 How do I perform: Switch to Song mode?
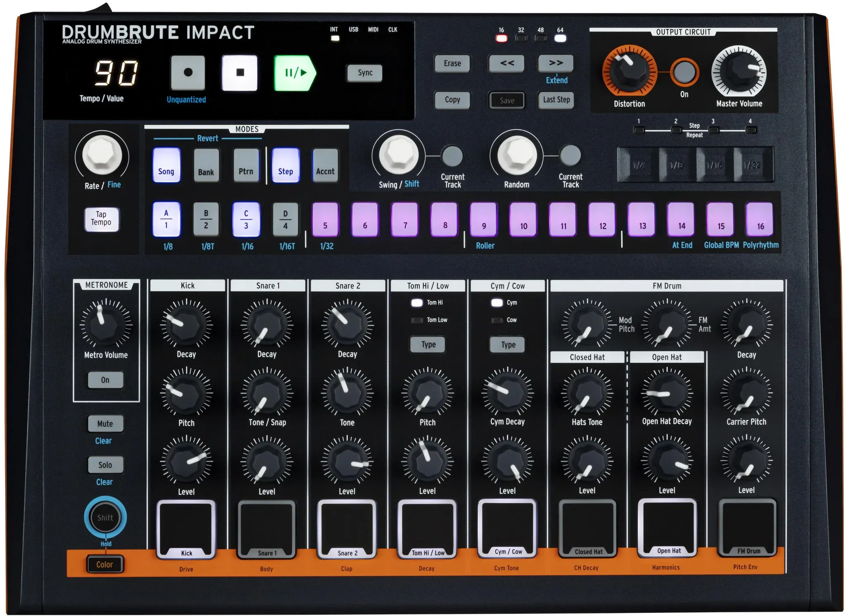(x=166, y=165)
